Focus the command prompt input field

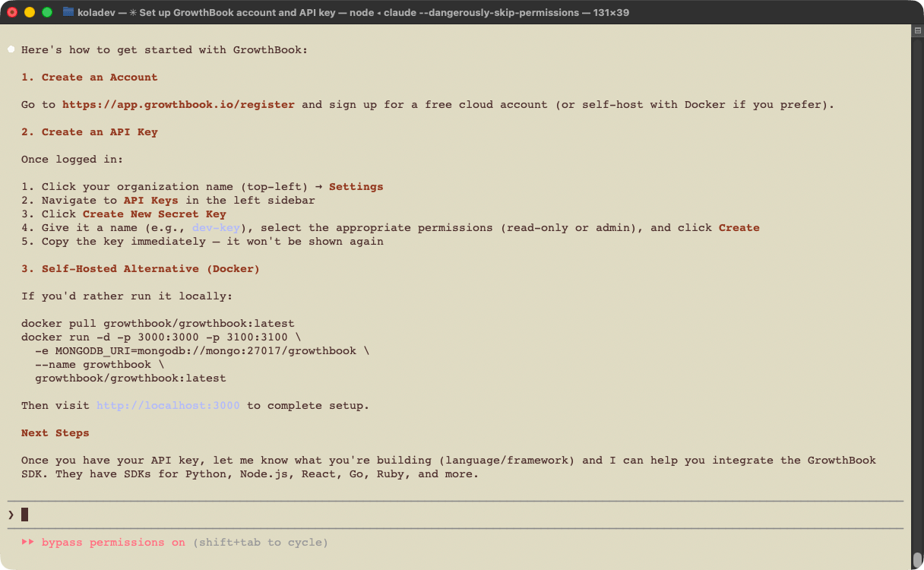click(x=456, y=515)
